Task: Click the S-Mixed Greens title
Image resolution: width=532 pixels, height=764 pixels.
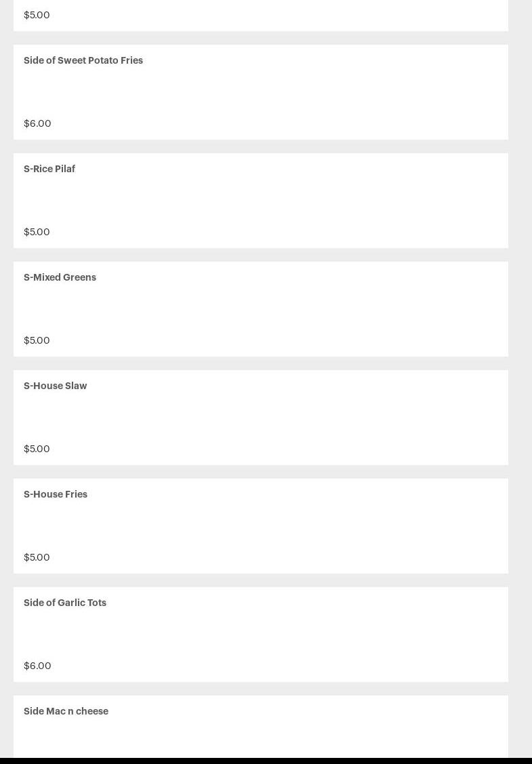Action: coord(60,277)
